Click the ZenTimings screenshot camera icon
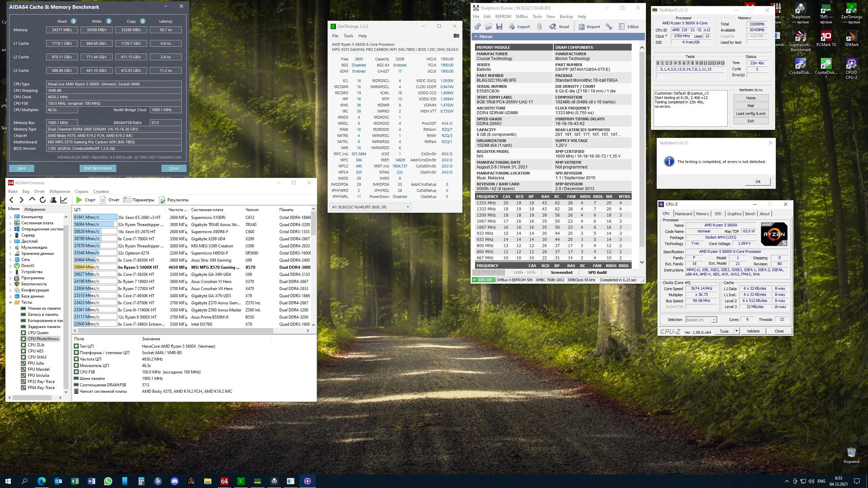 pyautogui.click(x=456, y=36)
